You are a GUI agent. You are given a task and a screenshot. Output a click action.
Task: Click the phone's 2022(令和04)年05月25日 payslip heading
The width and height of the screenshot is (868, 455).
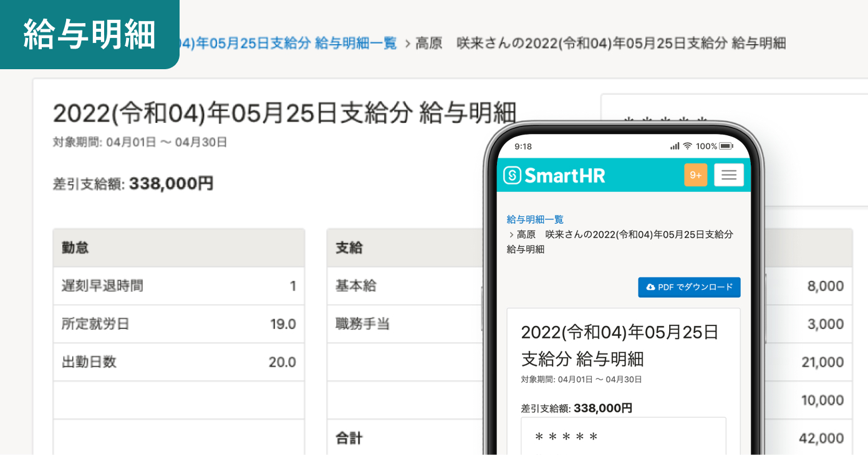point(620,345)
